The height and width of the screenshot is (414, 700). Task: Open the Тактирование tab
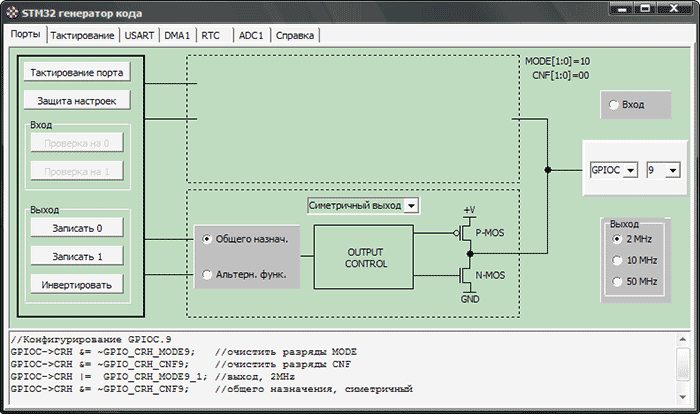[82, 36]
